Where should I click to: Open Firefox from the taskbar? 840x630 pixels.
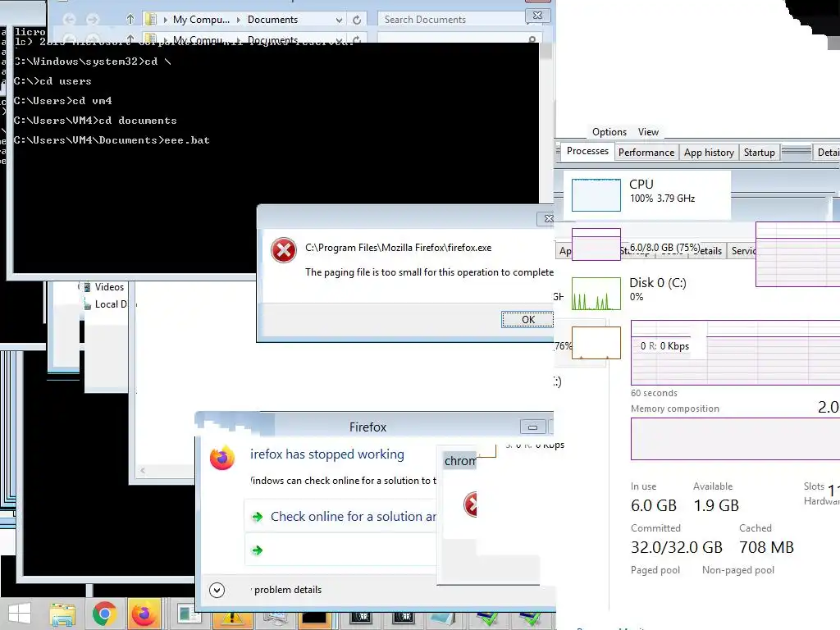pos(143,614)
